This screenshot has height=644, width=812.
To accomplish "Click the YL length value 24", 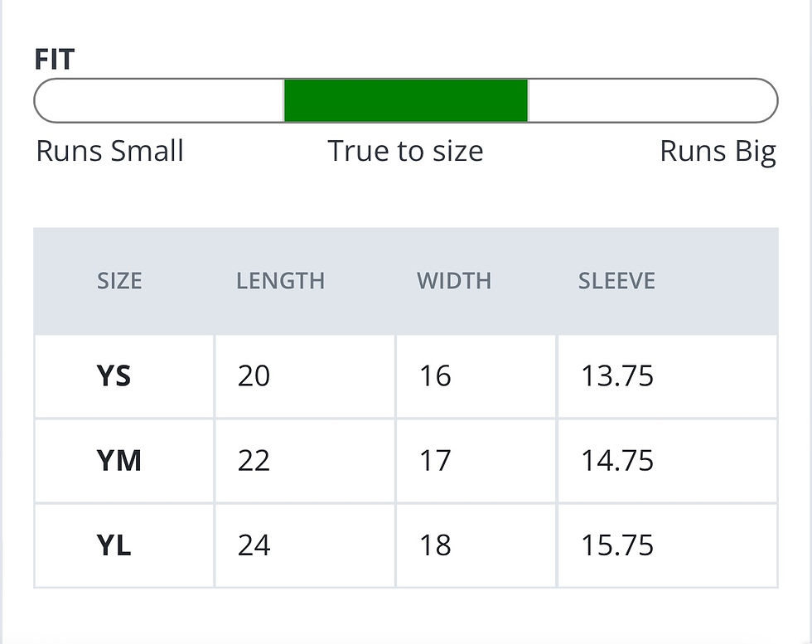I will 254,545.
